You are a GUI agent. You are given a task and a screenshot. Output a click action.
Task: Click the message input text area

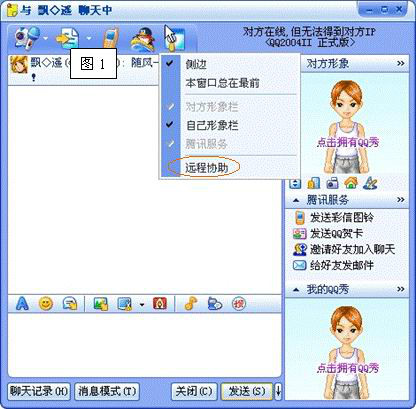pos(144,344)
